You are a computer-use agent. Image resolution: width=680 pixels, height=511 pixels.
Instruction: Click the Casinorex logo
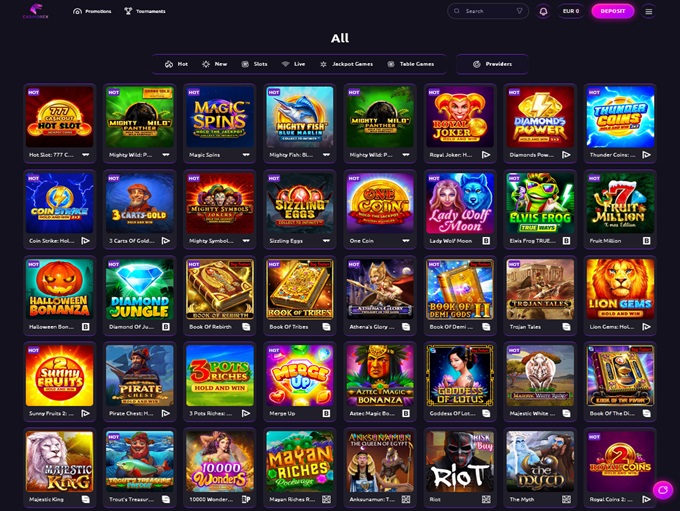[36, 11]
